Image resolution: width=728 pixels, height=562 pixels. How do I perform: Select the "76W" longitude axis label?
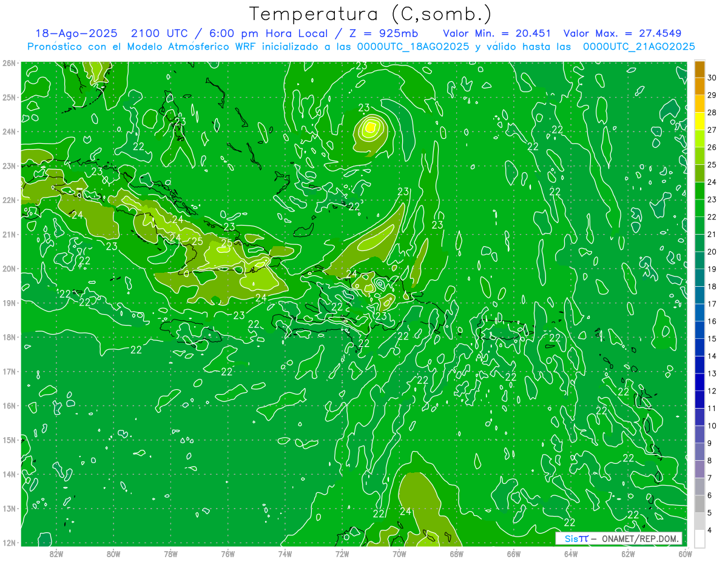pos(227,554)
